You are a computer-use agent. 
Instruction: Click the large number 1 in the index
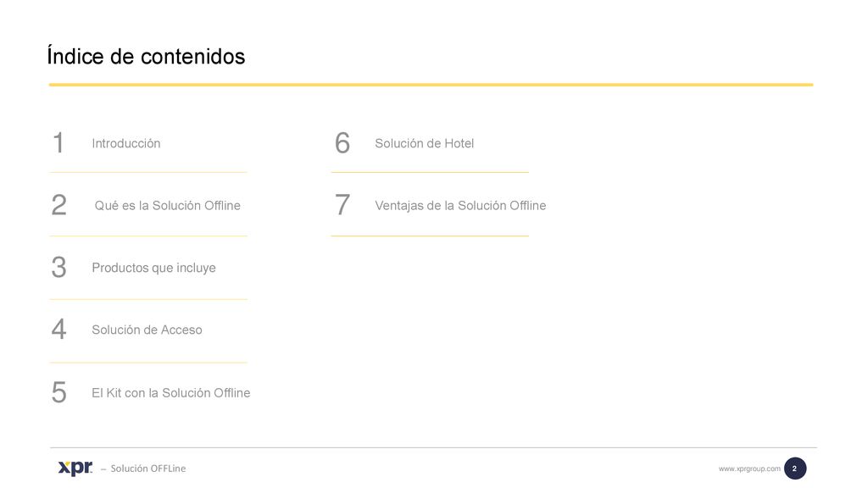click(x=58, y=142)
